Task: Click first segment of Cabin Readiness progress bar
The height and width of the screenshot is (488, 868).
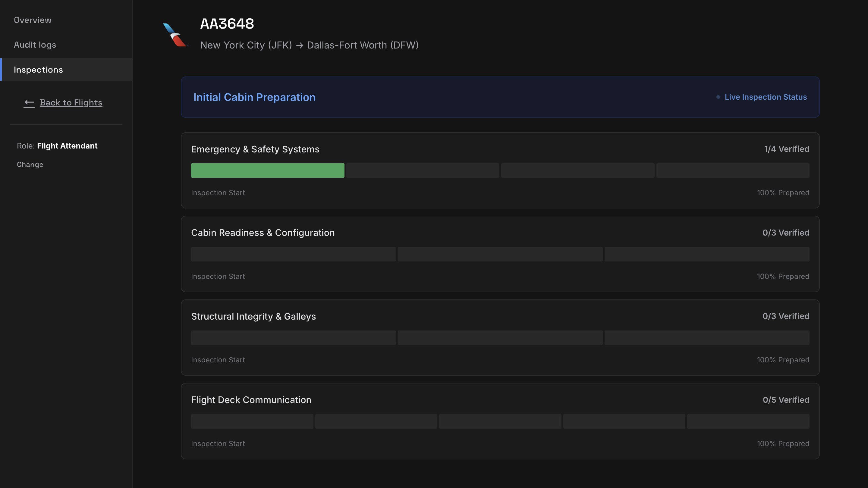Action: point(293,254)
